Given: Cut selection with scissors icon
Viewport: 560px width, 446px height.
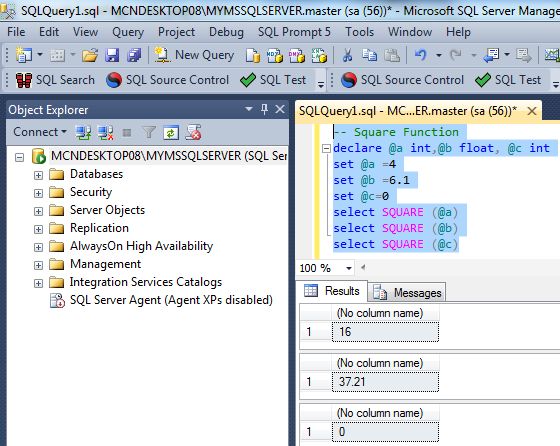Looking at the screenshot, I should coord(348,55).
